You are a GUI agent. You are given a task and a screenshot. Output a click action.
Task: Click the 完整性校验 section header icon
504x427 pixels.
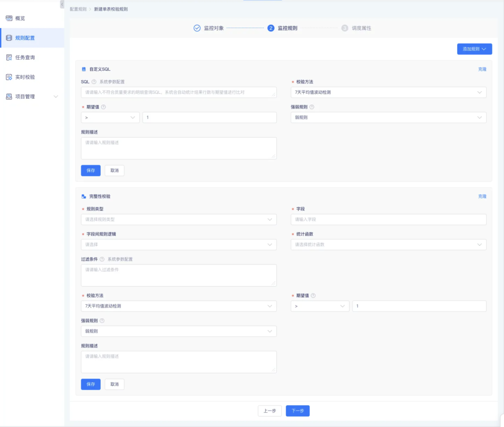tap(84, 196)
